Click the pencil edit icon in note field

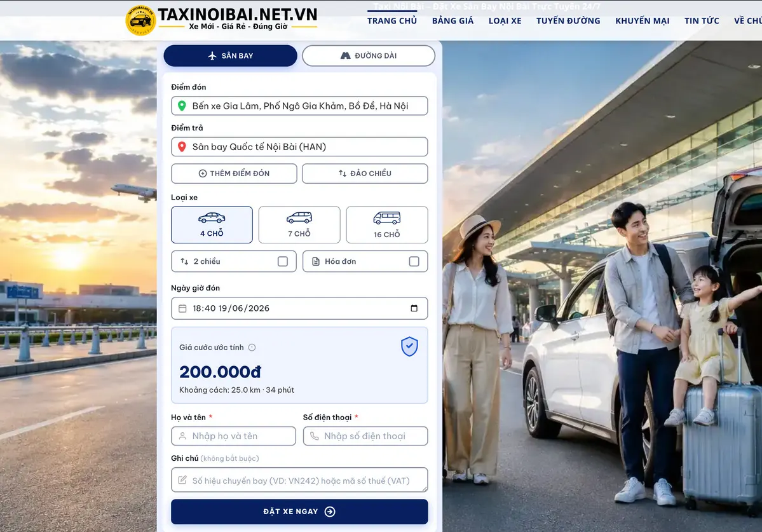183,480
